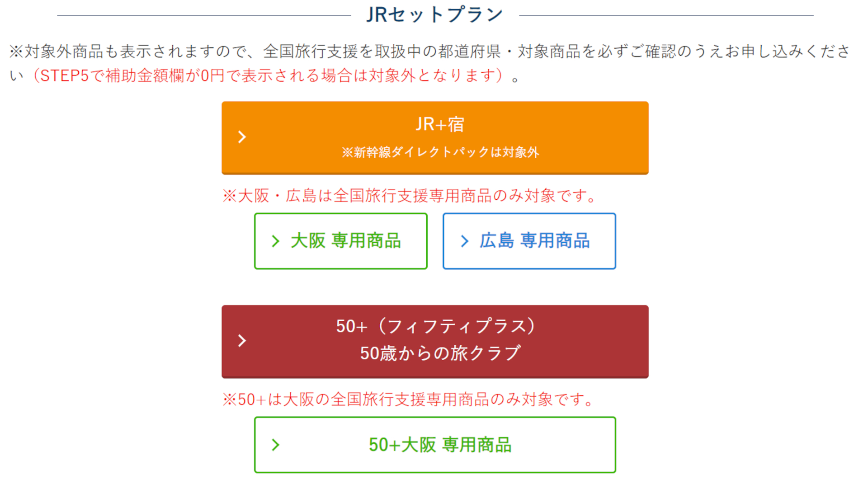Open the 50+大阪 専用商品 page
This screenshot has width=868, height=484.
(x=435, y=445)
